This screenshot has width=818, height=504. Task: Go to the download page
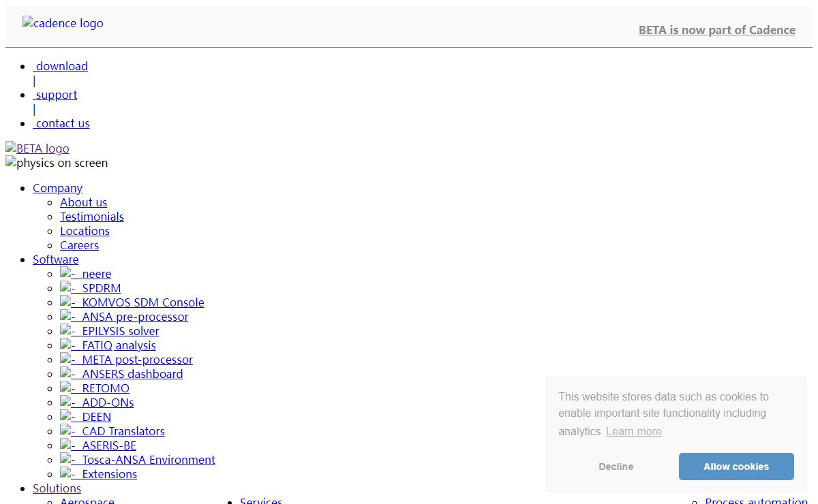(60, 66)
